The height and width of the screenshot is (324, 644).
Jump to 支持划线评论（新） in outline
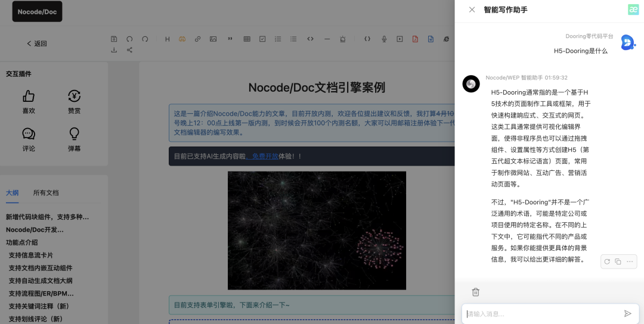click(x=36, y=319)
